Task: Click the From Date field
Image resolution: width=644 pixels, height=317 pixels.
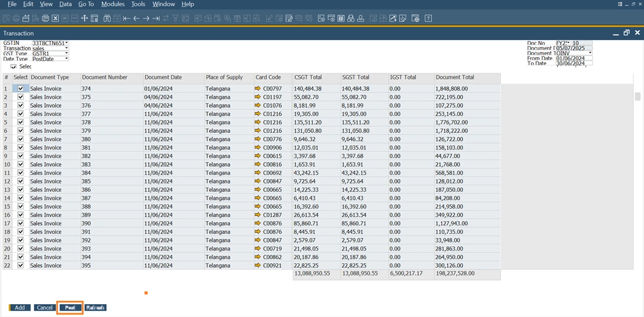Action: 574,58
